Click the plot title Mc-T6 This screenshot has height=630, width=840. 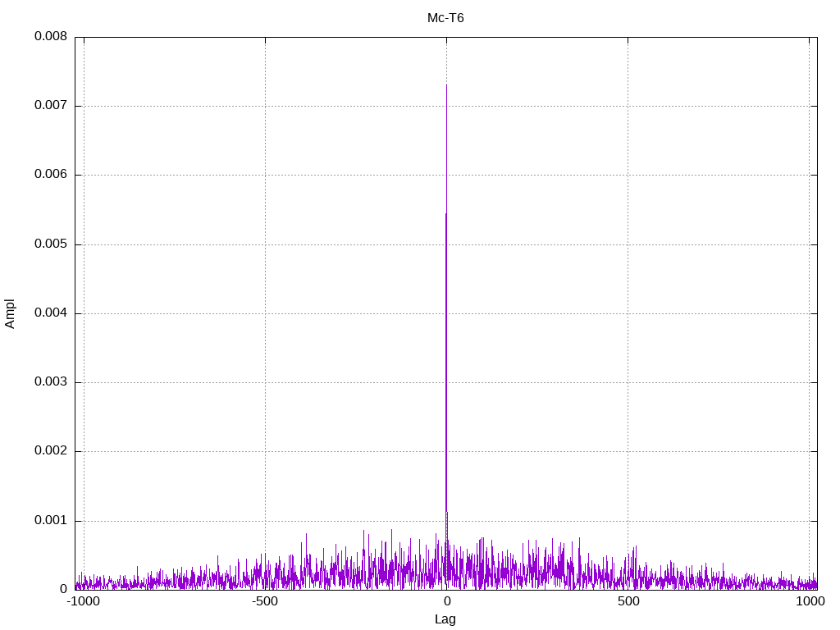click(445, 18)
